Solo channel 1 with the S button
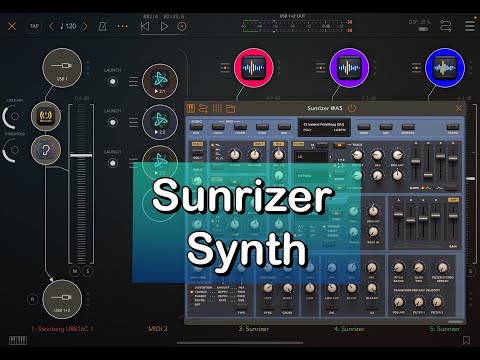This screenshot has height=360, width=480. coord(88,271)
